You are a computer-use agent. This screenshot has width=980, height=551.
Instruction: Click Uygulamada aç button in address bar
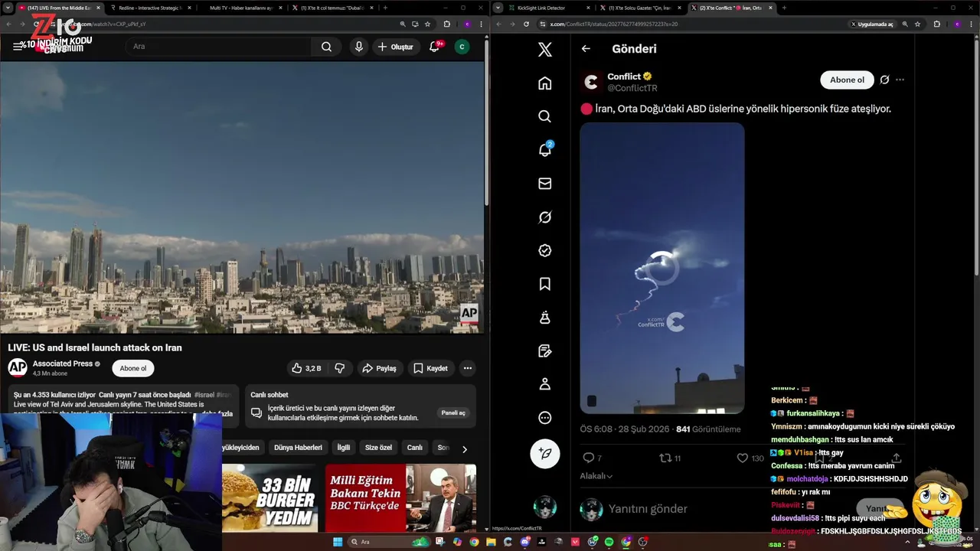pos(872,24)
